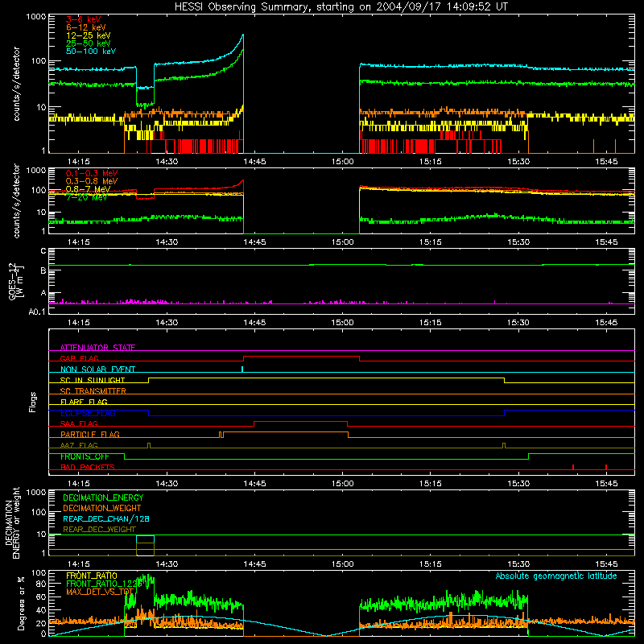Click the 0.1-0.3 MeV legend label
This screenshot has height=644, width=644.
click(92, 173)
